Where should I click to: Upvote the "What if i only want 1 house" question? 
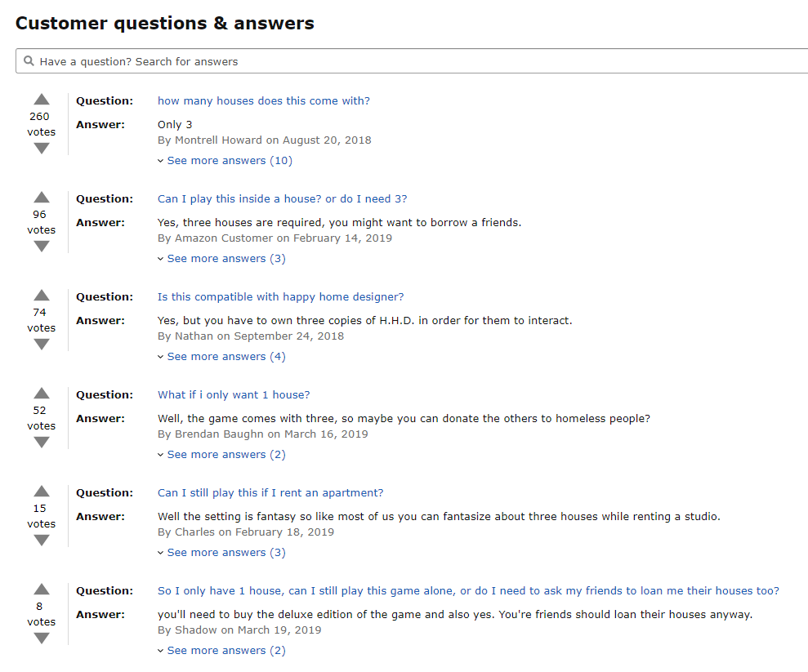click(41, 394)
